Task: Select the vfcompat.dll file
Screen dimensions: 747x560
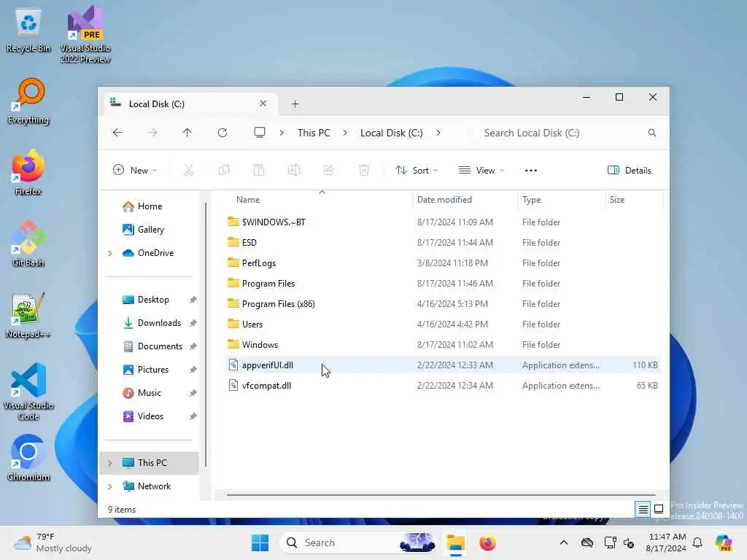Action: click(266, 386)
